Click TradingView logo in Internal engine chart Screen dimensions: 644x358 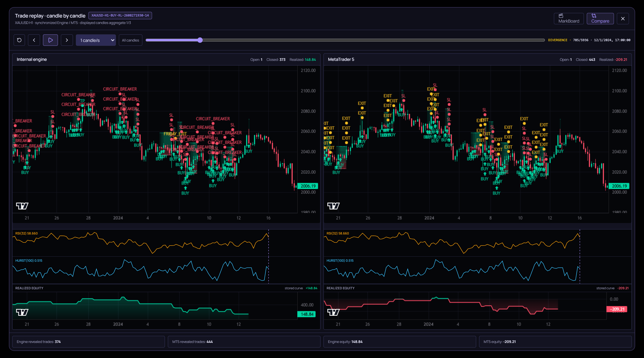[22, 206]
